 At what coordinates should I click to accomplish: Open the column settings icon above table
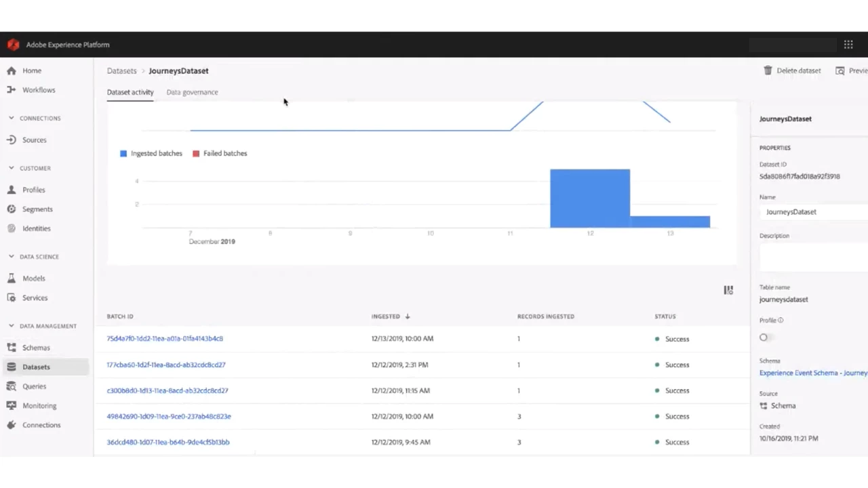pyautogui.click(x=728, y=290)
